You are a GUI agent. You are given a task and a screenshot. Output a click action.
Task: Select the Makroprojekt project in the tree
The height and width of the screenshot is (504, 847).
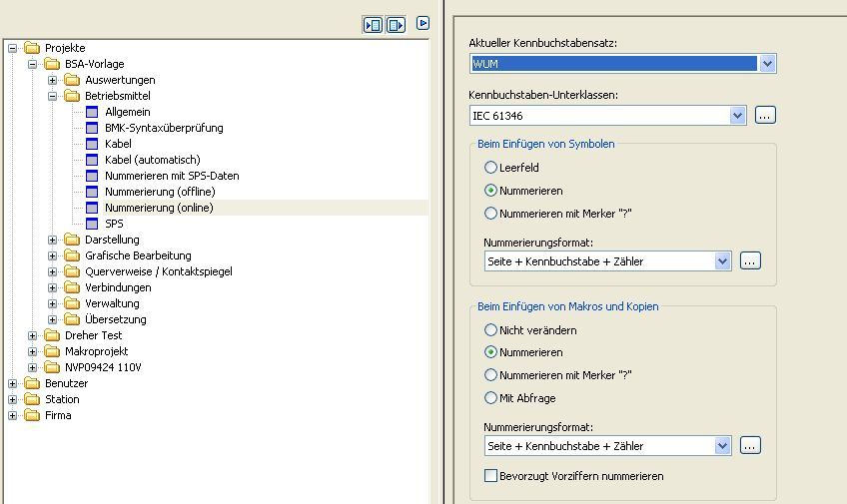96,351
